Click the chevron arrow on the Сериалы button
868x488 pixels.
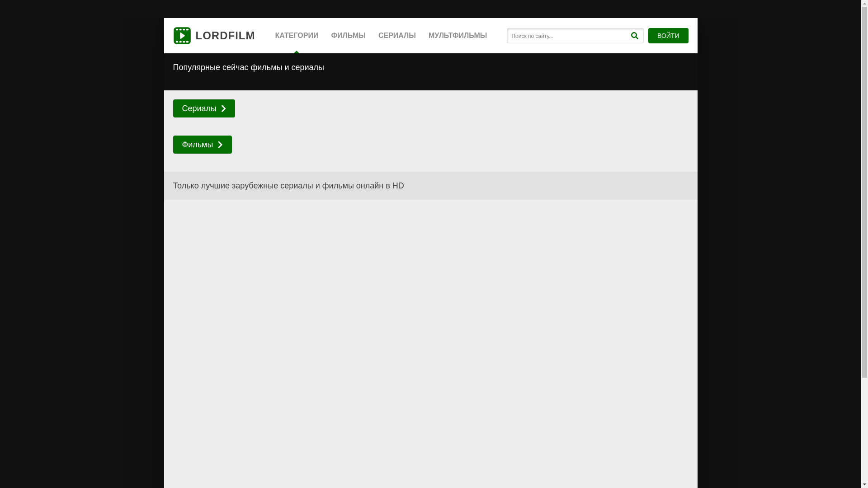click(223, 108)
